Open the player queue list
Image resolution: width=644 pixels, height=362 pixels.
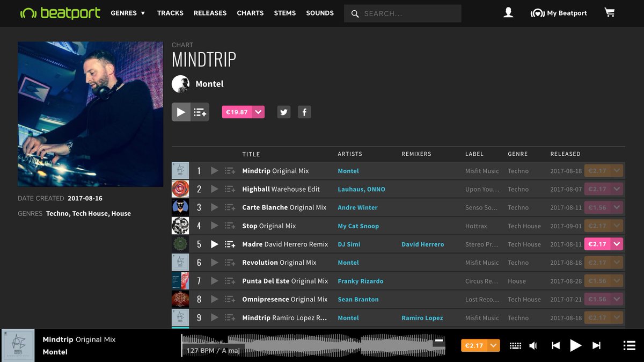click(x=629, y=345)
